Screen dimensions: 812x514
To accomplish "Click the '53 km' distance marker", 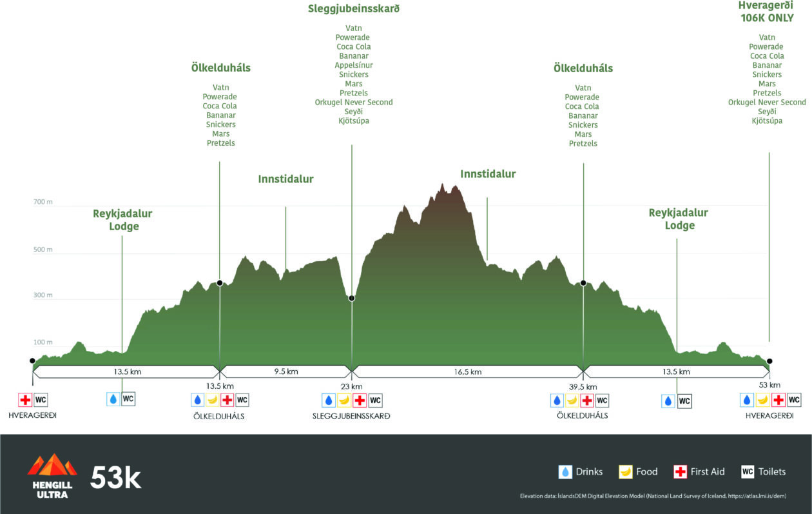I will pyautogui.click(x=769, y=385).
